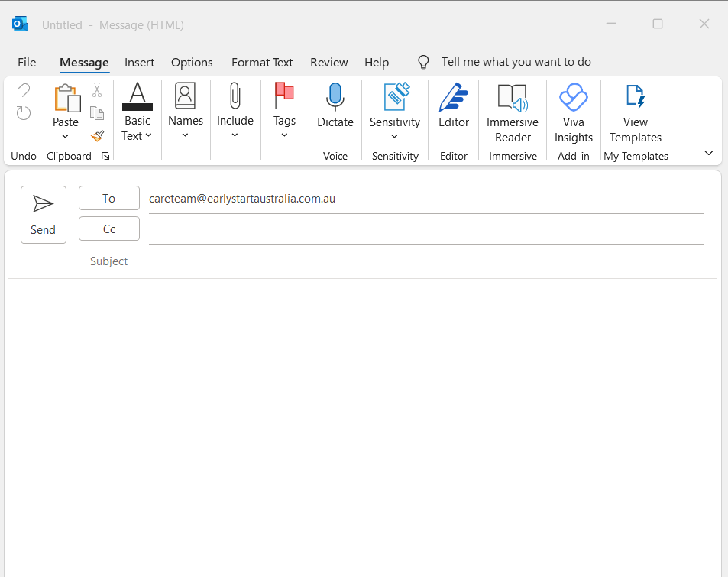Viewport: 728px width, 577px height.
Task: Click the Paste clipboard icon
Action: [67, 98]
